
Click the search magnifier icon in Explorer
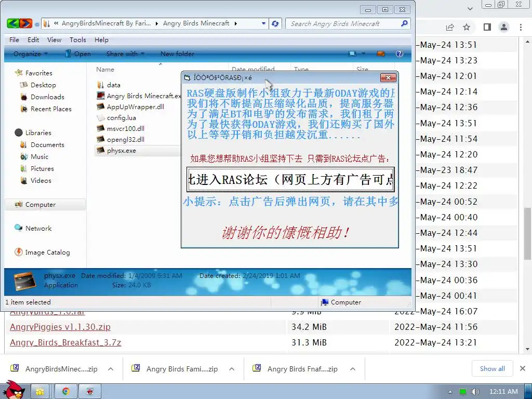point(404,23)
